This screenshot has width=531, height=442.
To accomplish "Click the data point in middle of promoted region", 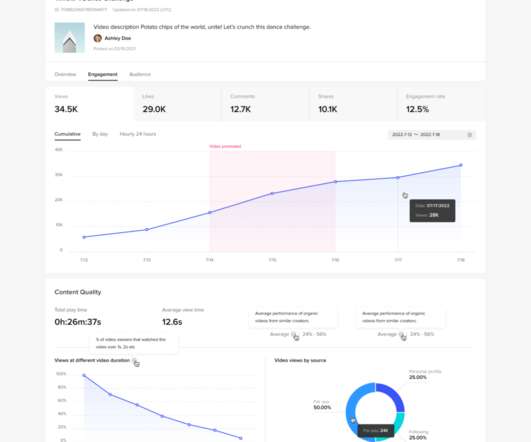I will (x=272, y=193).
